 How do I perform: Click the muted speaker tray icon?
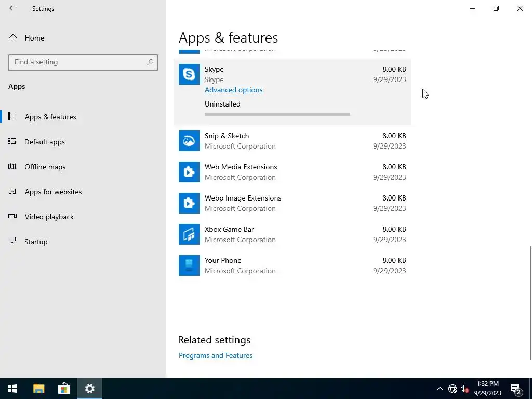click(464, 389)
